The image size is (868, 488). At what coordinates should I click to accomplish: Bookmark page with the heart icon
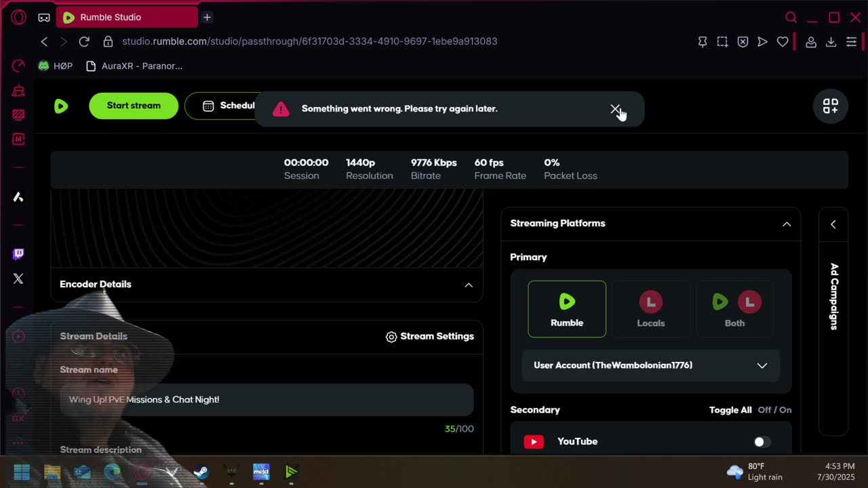(783, 42)
